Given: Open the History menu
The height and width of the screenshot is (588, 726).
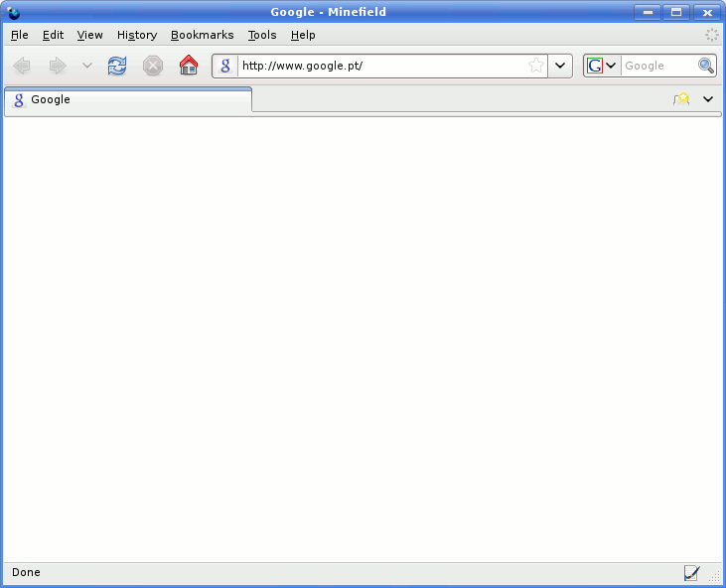Looking at the screenshot, I should tap(137, 35).
